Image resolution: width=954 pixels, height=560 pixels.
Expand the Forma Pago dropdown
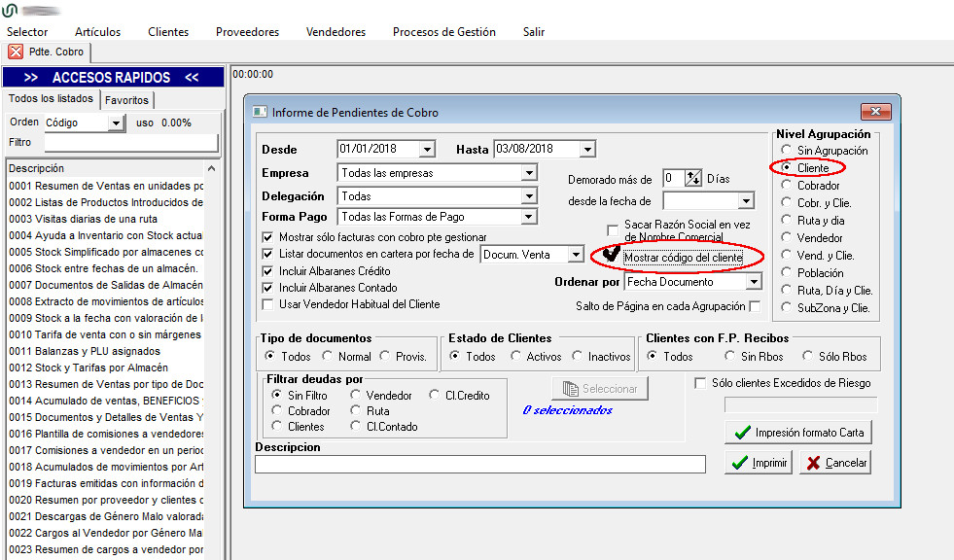click(x=528, y=217)
